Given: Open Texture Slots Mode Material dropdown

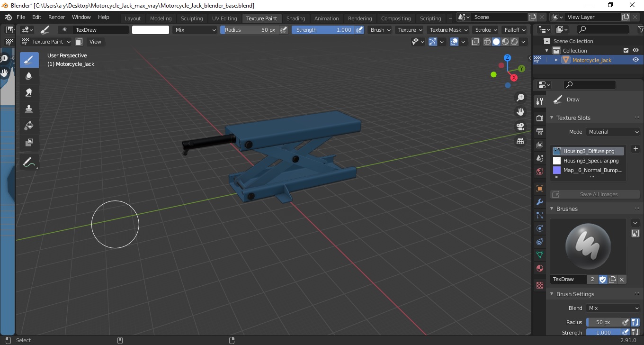Looking at the screenshot, I should click(x=613, y=132).
